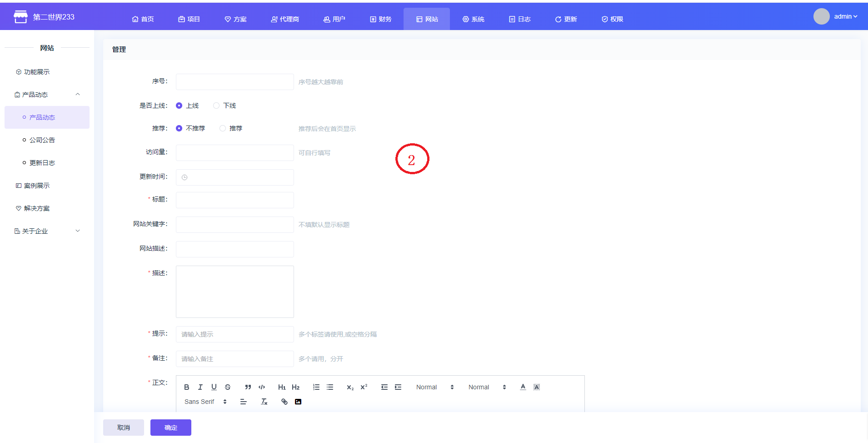Open the second Normal header dropdown
Image resolution: width=868 pixels, height=443 pixels.
(x=487, y=387)
